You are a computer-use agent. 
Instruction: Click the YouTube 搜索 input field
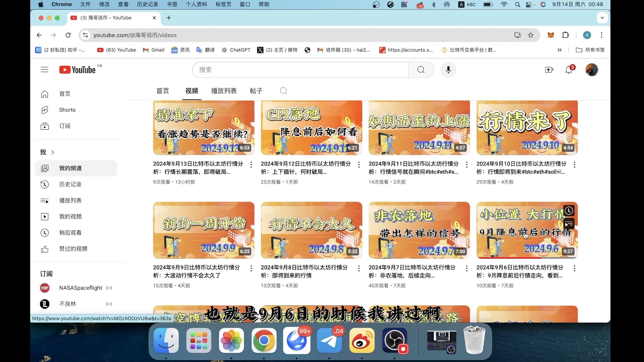click(301, 70)
